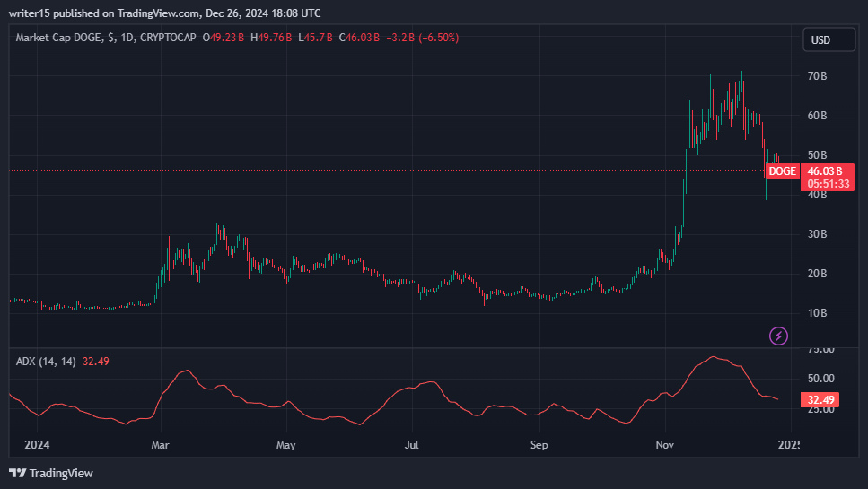
Task: Click the low value L45.7 B
Action: pos(315,38)
